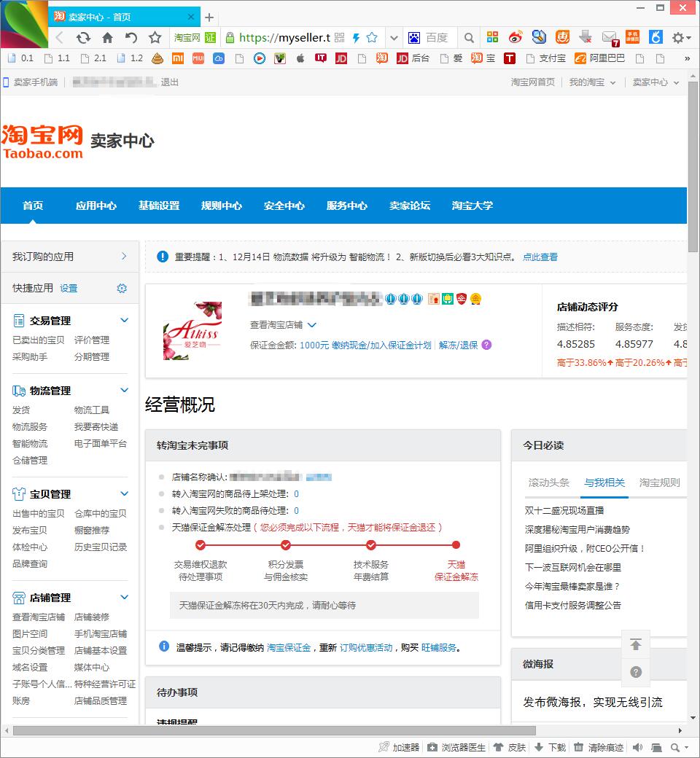The image size is (700, 758).
Task: Open 应用中心 navigation tab
Action: pos(96,206)
